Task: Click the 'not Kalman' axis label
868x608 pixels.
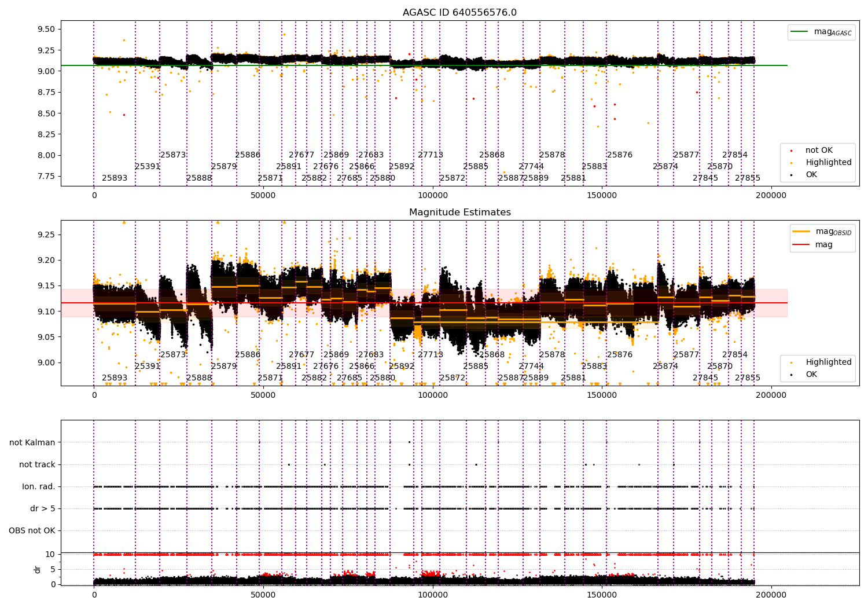Action: 32,442
